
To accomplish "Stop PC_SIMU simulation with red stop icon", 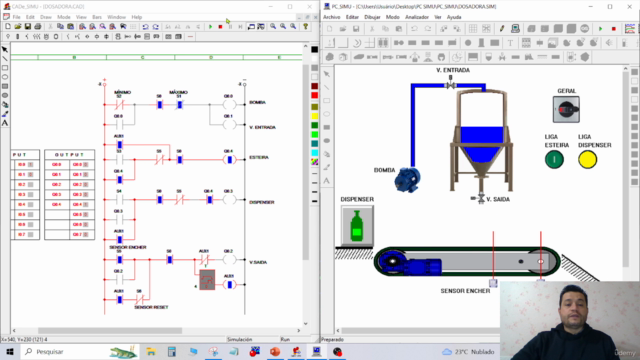I will (613, 29).
